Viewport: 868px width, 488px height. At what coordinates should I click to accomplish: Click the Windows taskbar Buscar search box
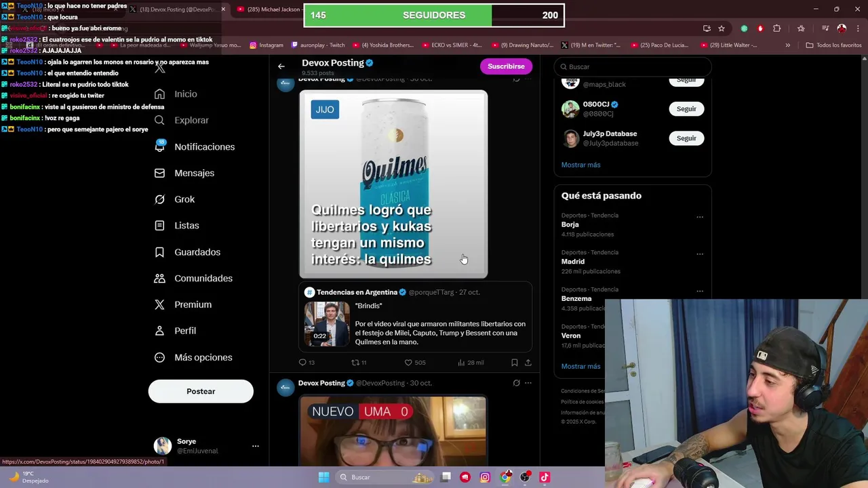click(x=383, y=477)
